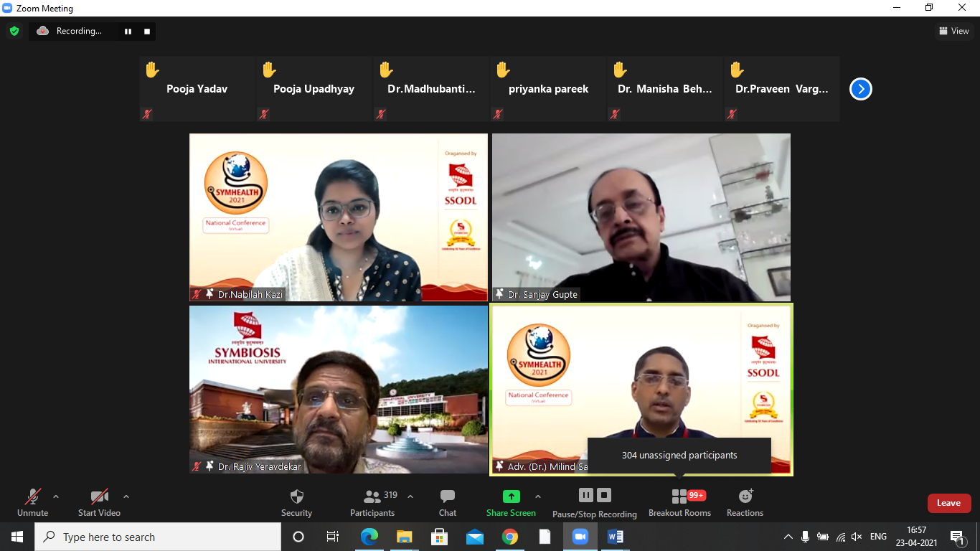Pause recording in the bottom toolbar

585,495
